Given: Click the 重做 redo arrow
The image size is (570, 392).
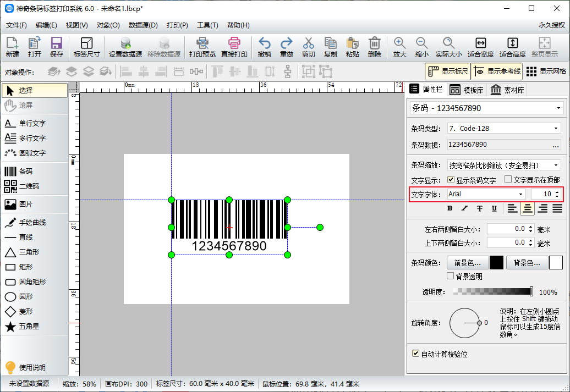Looking at the screenshot, I should click(287, 47).
